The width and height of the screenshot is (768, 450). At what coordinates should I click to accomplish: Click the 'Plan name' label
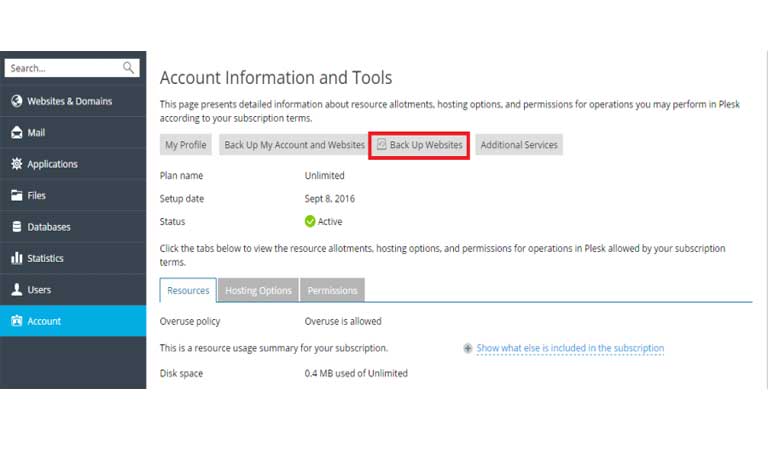(x=181, y=175)
